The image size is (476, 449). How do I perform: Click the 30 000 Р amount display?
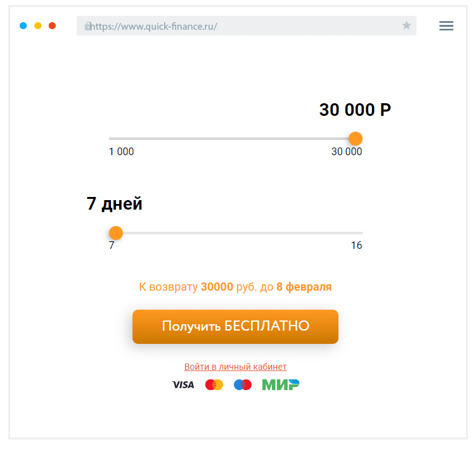point(355,110)
